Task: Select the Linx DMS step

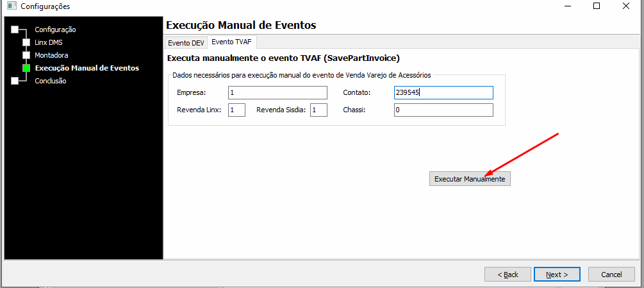Action: coord(49,42)
